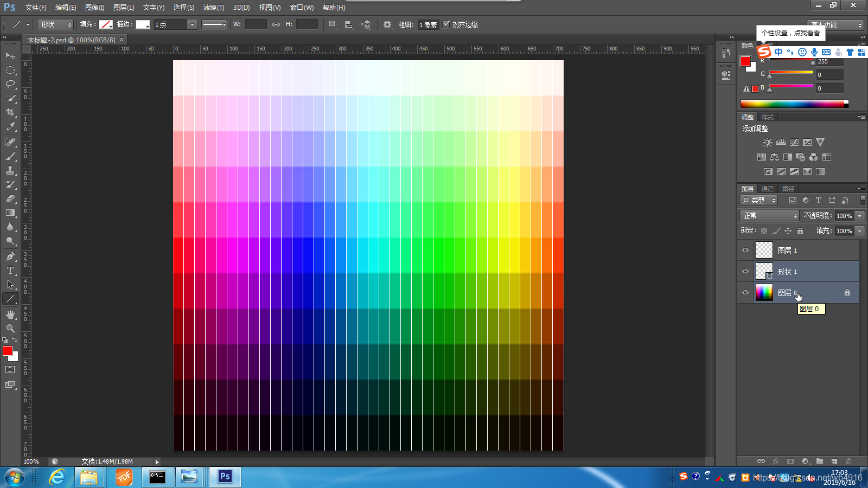Toggle link between width and height
This screenshot has height=488, width=868.
pos(276,24)
